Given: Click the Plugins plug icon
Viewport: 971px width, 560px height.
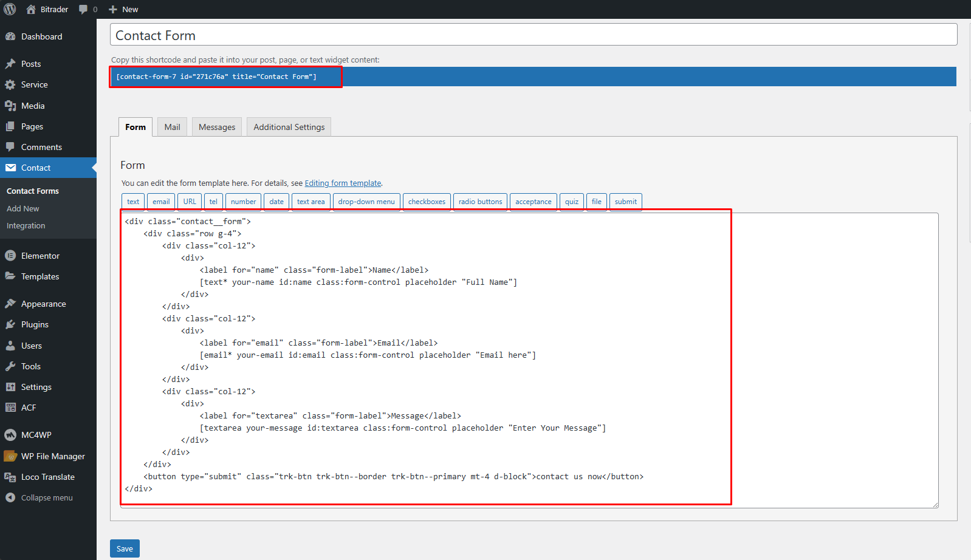Looking at the screenshot, I should tap(10, 324).
